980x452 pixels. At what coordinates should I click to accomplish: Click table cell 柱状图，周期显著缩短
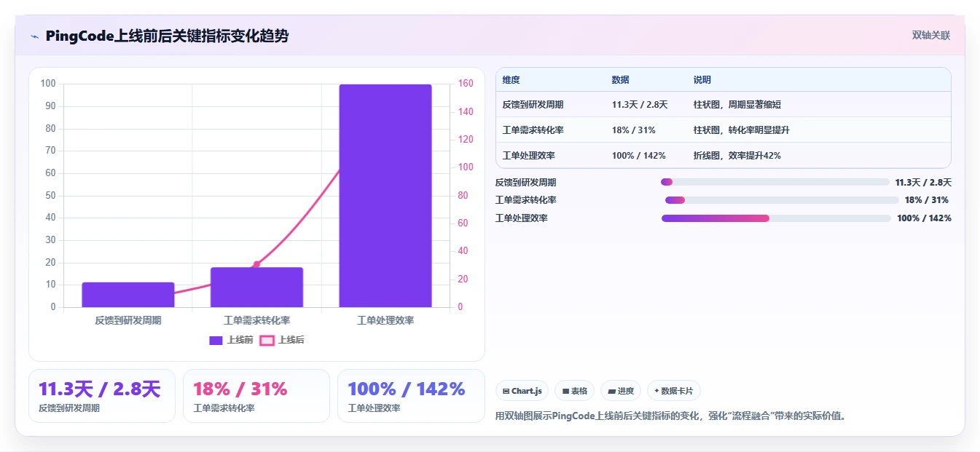(737, 105)
